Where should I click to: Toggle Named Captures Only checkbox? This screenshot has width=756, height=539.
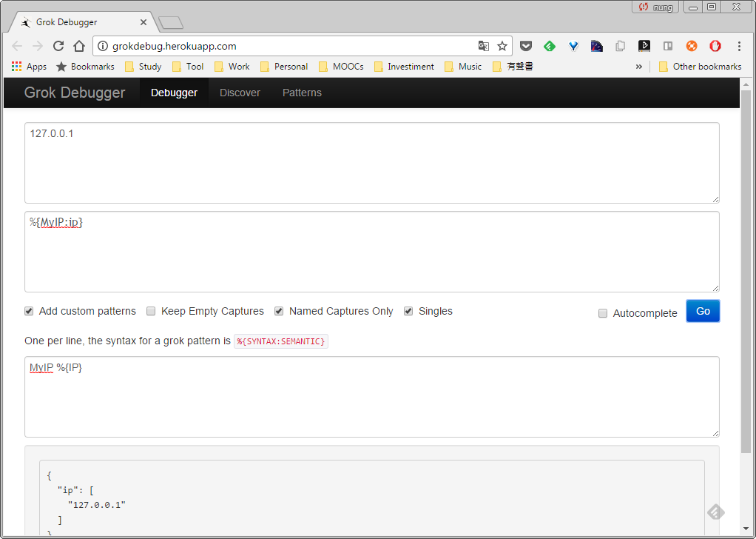(279, 311)
